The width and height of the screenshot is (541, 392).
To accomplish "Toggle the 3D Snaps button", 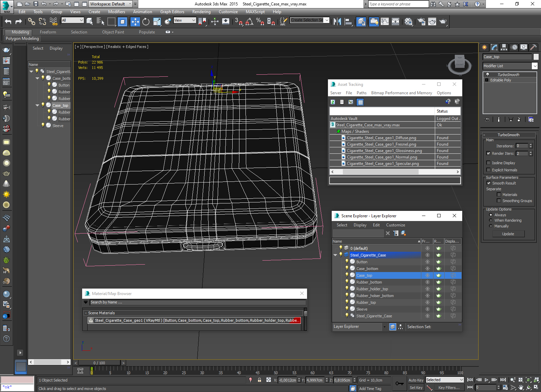I will pyautogui.click(x=239, y=22).
